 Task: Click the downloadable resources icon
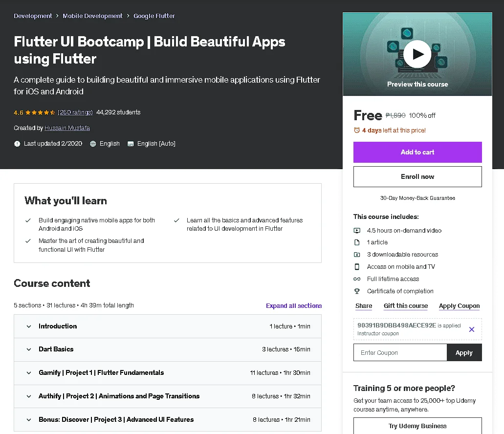tap(357, 255)
